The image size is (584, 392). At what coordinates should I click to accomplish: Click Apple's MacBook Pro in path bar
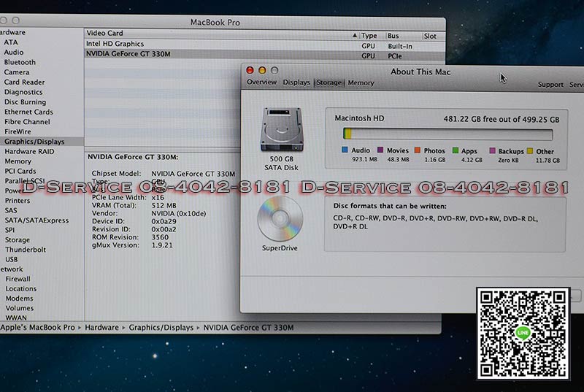38,327
